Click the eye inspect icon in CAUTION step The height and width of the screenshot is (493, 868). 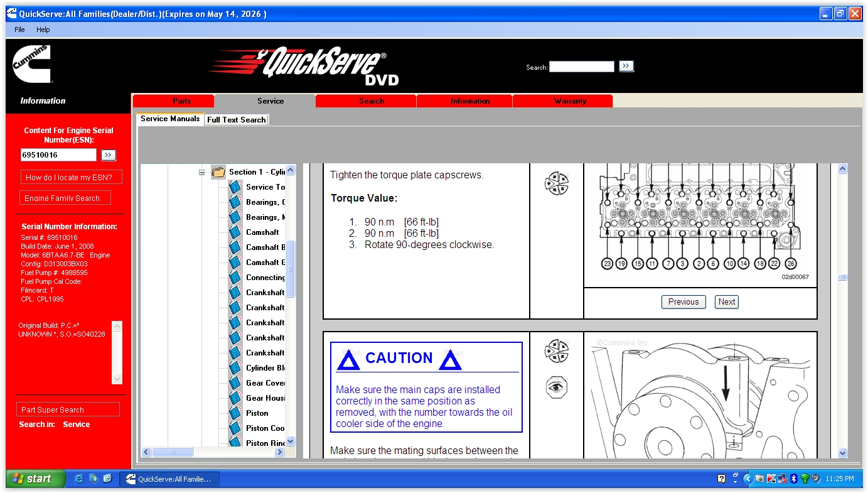coord(556,387)
